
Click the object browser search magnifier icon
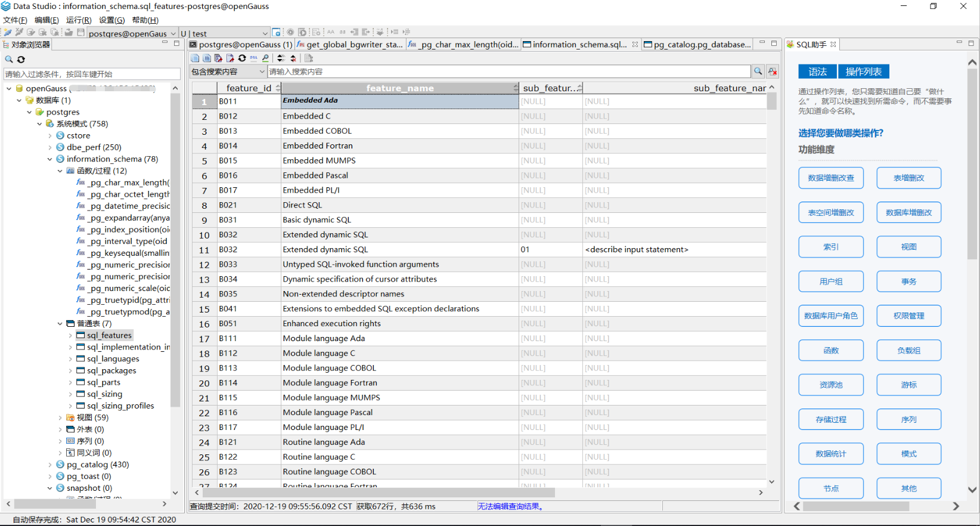pos(9,59)
